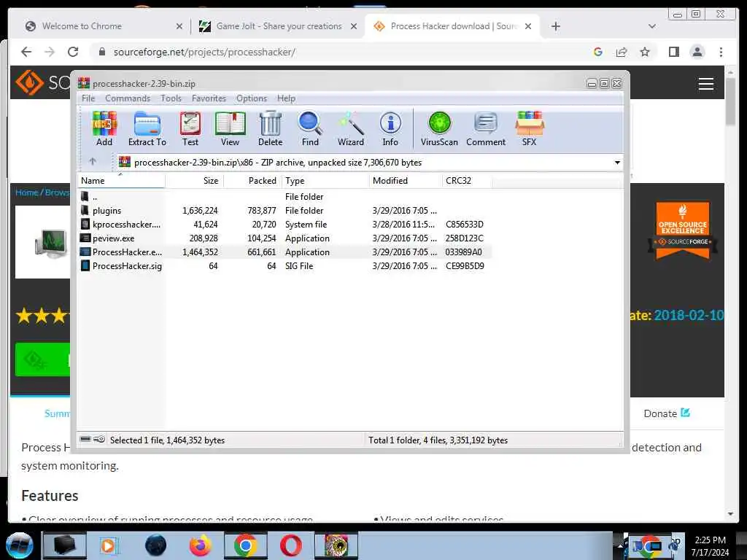
Task: Open the File menu in WinRAR
Action: pyautogui.click(x=88, y=98)
